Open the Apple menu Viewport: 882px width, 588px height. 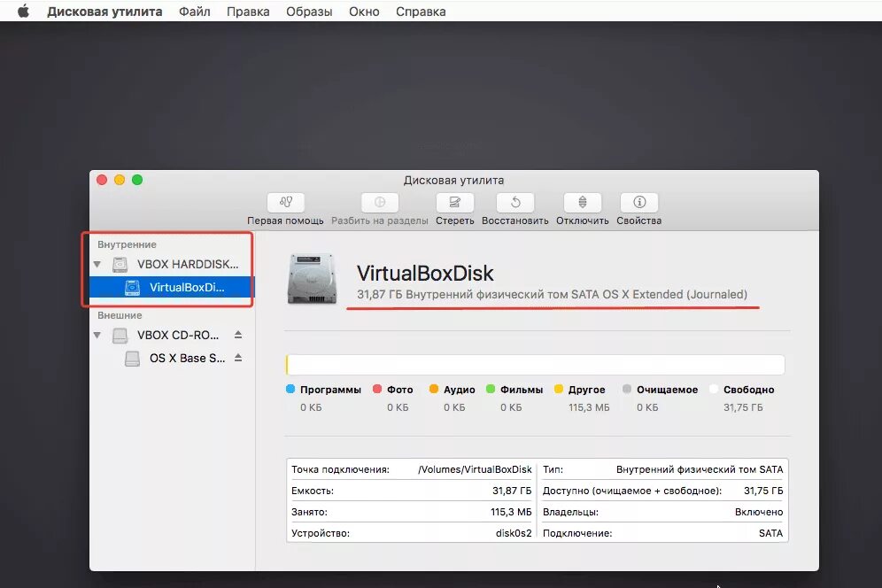tap(23, 12)
